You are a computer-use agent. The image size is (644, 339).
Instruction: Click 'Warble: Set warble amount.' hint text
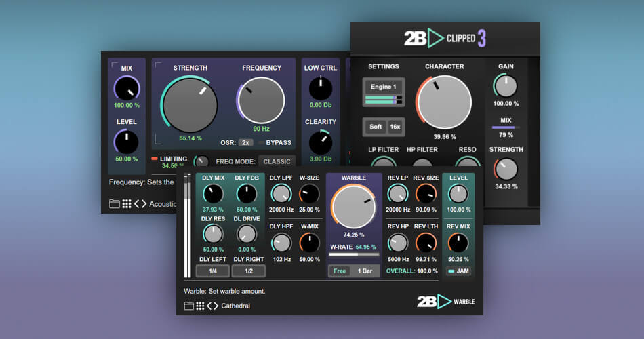pos(224,291)
